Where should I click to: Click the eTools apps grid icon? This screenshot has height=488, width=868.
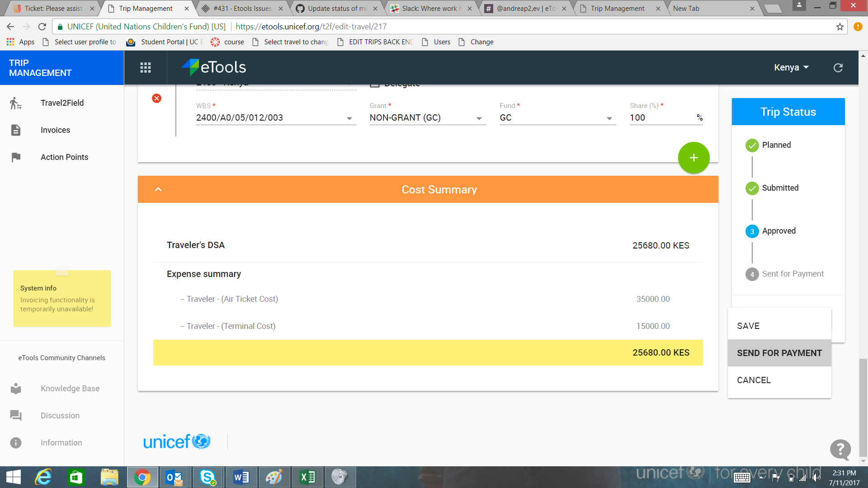tap(145, 67)
